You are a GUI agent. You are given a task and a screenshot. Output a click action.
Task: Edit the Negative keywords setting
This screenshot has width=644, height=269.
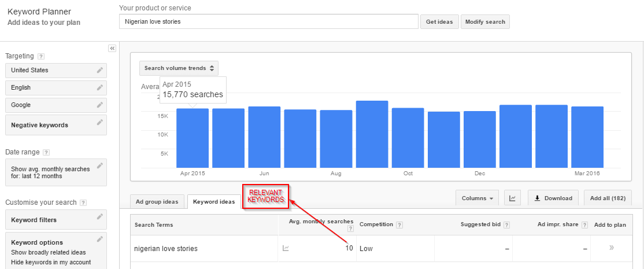pos(100,123)
